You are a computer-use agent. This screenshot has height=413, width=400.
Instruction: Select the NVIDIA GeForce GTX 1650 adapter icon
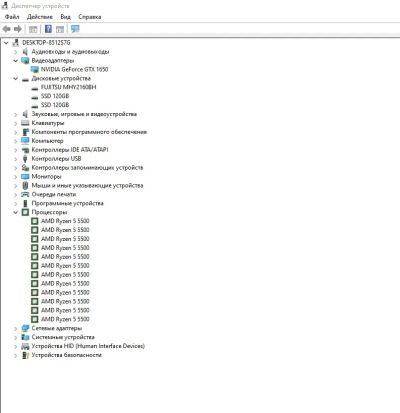[x=35, y=69]
